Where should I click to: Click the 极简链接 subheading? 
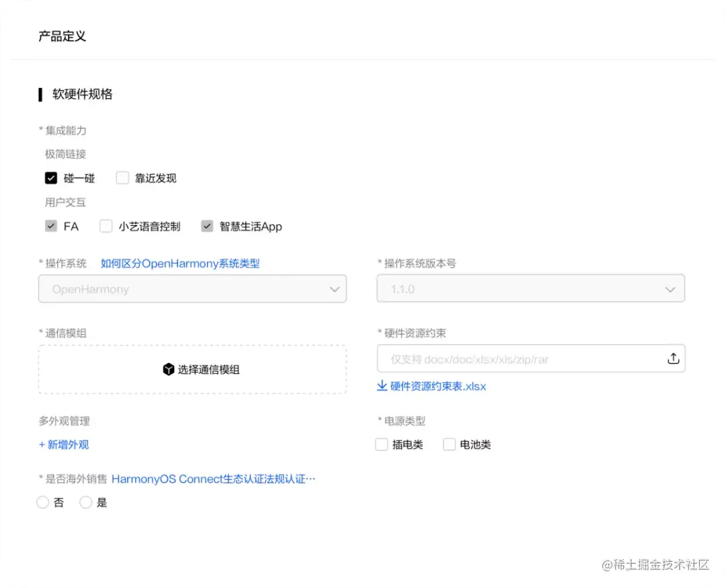[65, 154]
